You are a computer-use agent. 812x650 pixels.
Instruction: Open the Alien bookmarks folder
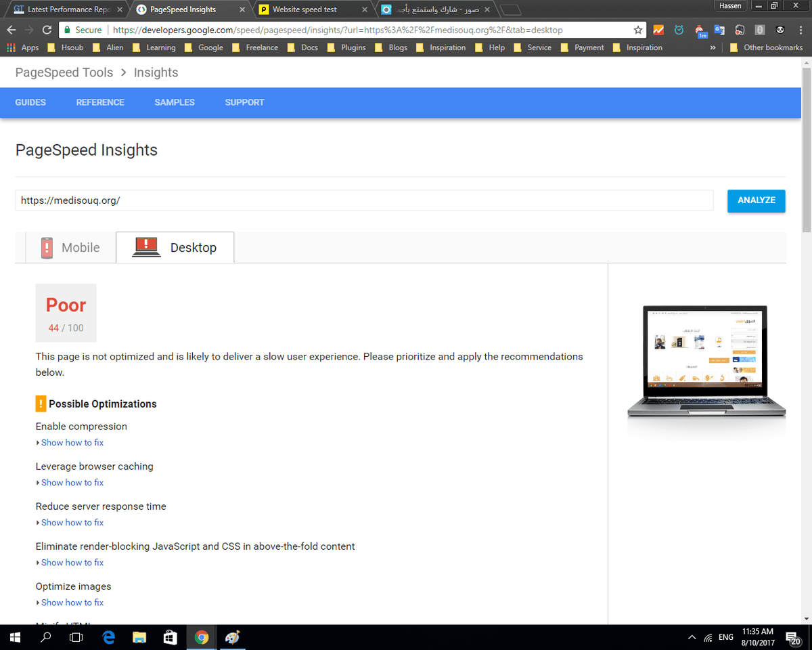(108, 47)
